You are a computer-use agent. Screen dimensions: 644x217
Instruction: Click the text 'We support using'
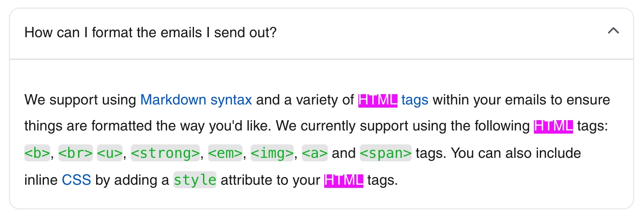click(80, 100)
